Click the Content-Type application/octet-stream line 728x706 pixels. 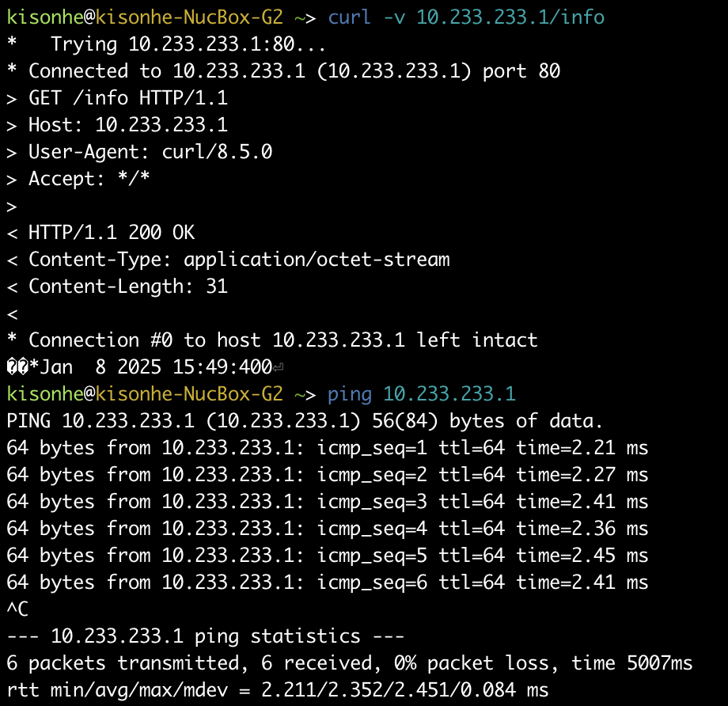coord(228,260)
